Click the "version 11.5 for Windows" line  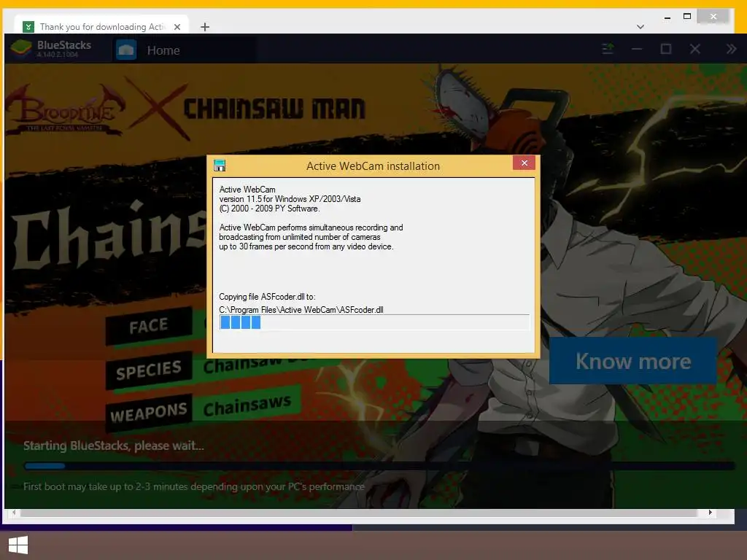pos(290,199)
